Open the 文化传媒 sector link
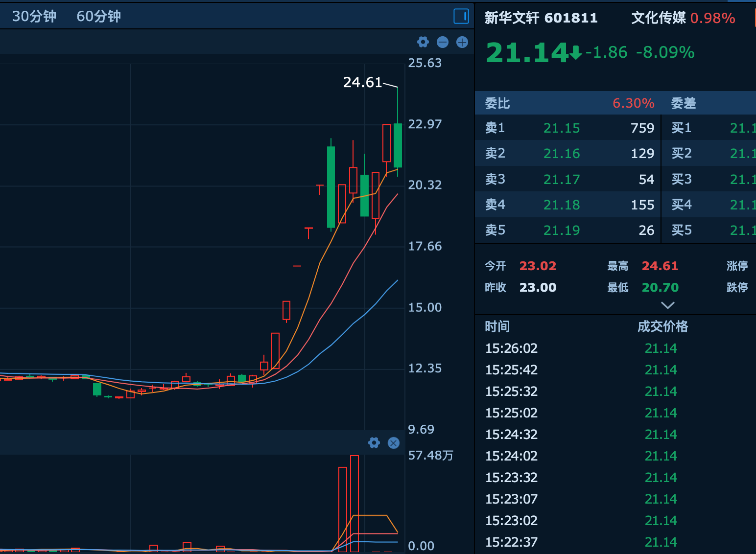Image resolution: width=756 pixels, height=554 pixels. point(659,18)
